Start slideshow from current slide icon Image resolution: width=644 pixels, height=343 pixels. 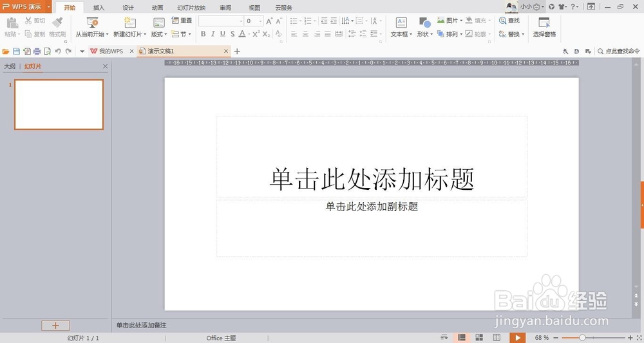(92, 22)
